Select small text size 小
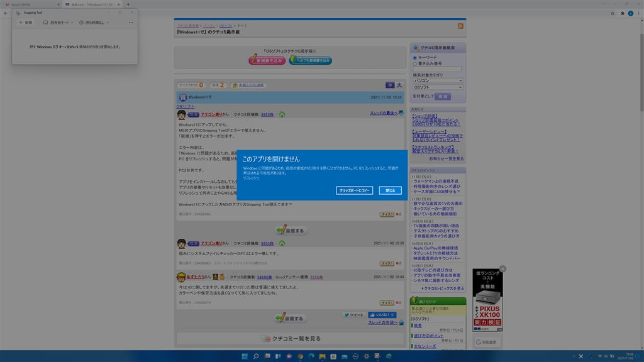The image size is (644, 362). [389, 85]
